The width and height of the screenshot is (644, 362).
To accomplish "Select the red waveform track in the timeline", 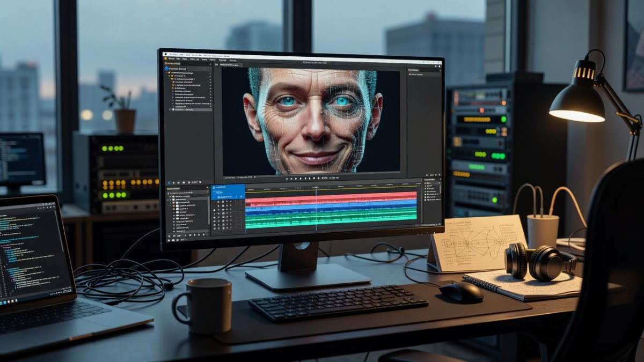I will point(331,199).
